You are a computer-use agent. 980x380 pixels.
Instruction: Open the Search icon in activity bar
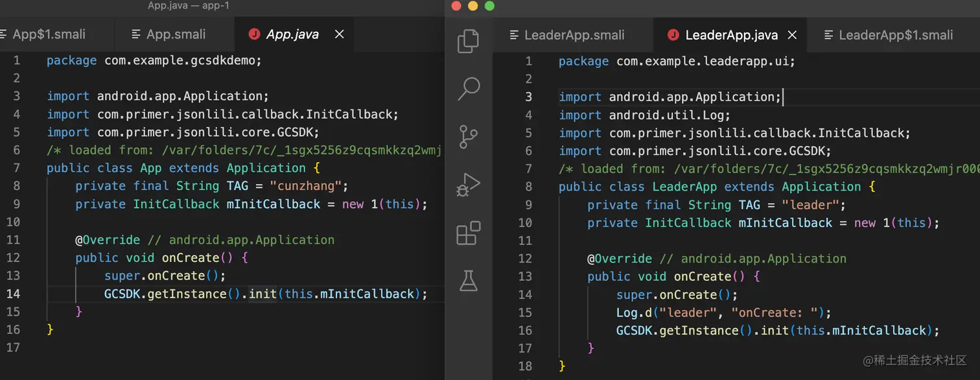click(x=469, y=89)
